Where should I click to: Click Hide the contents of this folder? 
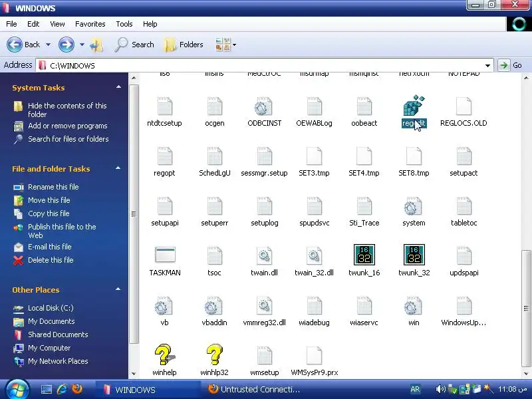click(67, 110)
